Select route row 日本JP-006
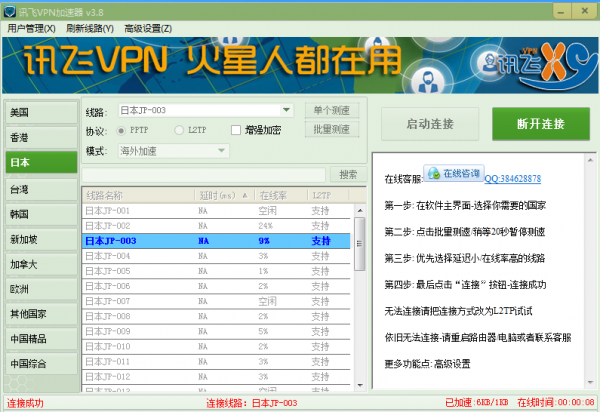Image resolution: width=600 pixels, height=412 pixels. (x=216, y=286)
